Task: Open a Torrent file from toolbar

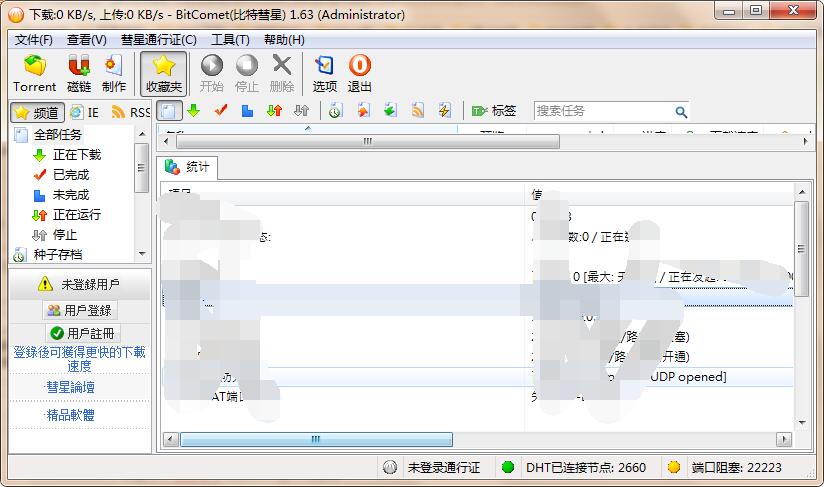Action: [35, 73]
